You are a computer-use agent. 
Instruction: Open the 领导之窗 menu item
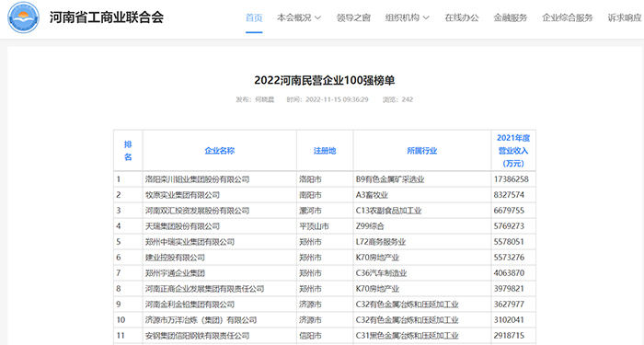tap(353, 17)
